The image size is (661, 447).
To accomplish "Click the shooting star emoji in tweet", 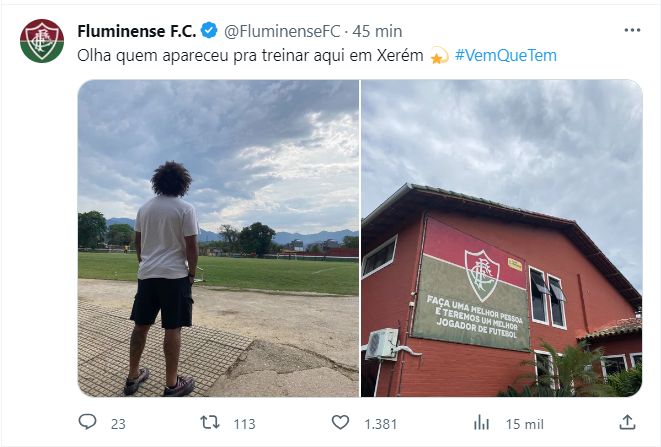I will (439, 56).
